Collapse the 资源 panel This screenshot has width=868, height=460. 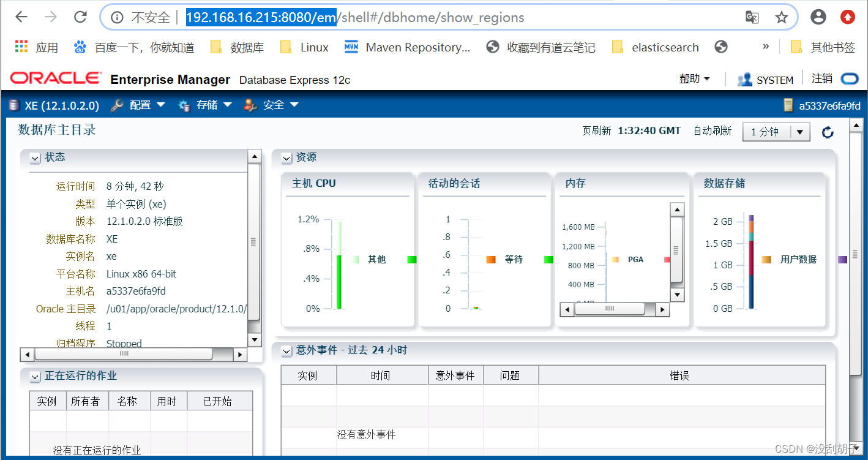pos(286,158)
